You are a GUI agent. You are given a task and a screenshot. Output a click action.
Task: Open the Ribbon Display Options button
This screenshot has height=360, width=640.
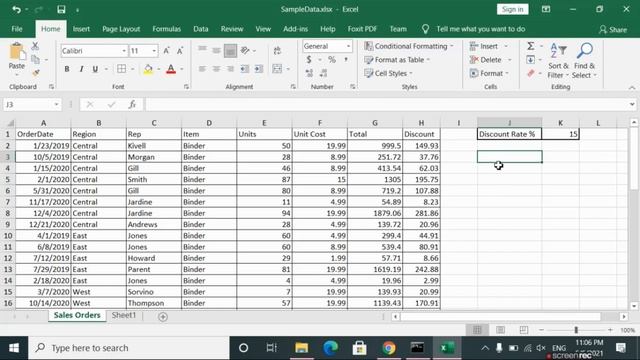(x=546, y=9)
